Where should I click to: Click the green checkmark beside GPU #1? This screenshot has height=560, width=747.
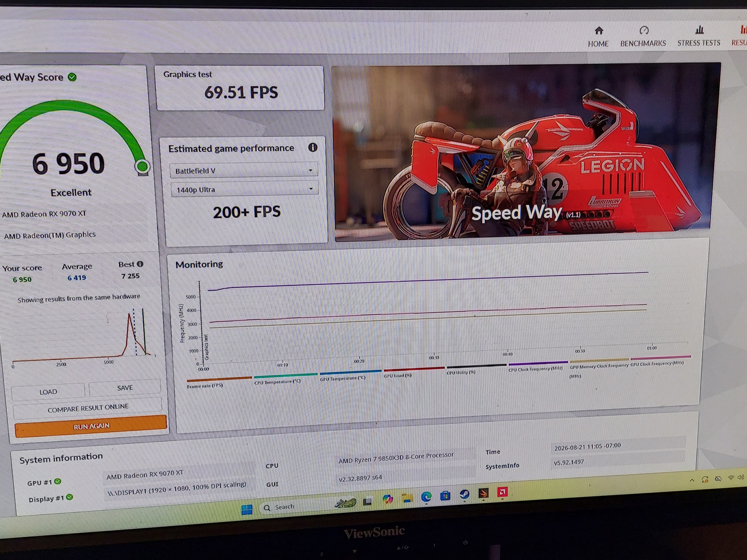coord(58,481)
